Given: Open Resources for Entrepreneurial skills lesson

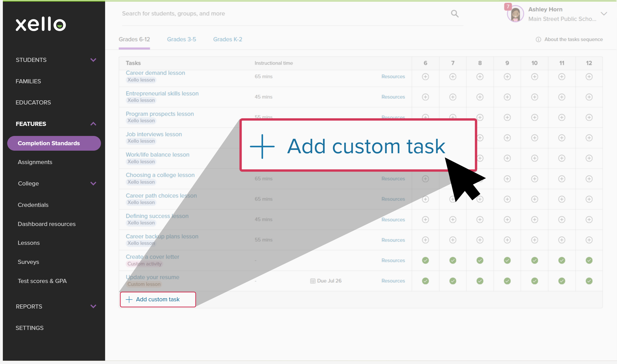Looking at the screenshot, I should click(393, 97).
